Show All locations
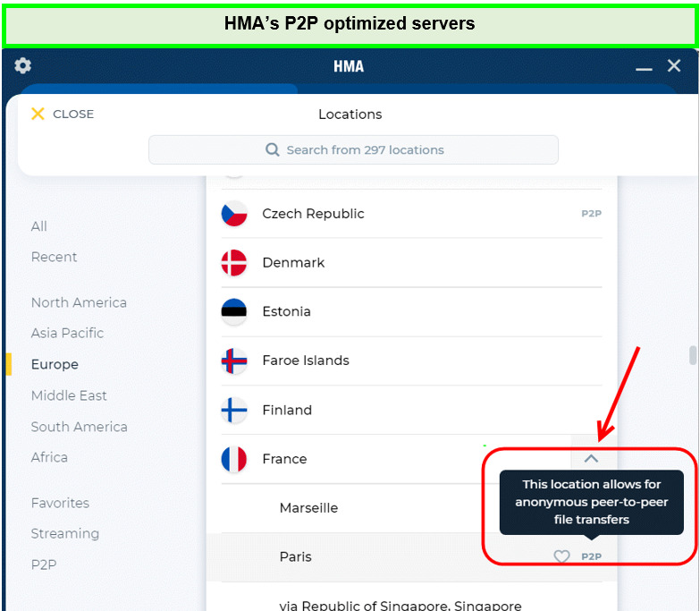Screen dimensions: 700x611 click(x=39, y=226)
